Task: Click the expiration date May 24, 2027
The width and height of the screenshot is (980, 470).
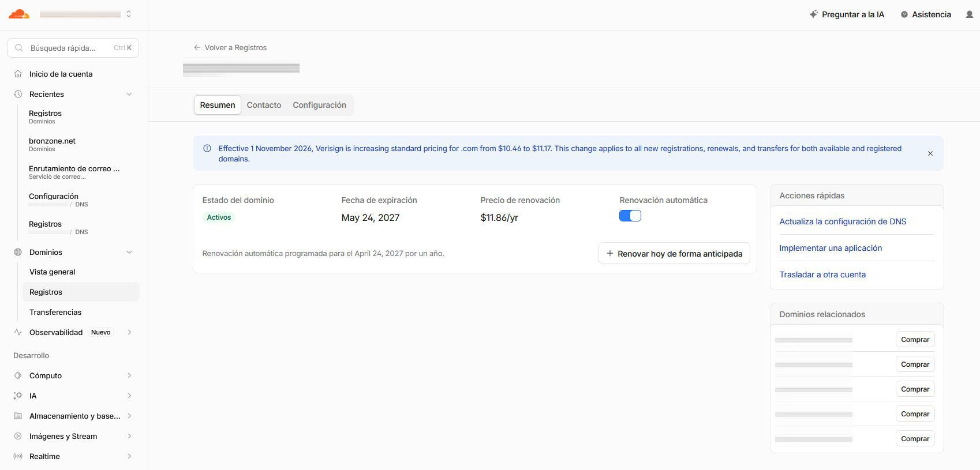Action: pyautogui.click(x=371, y=217)
